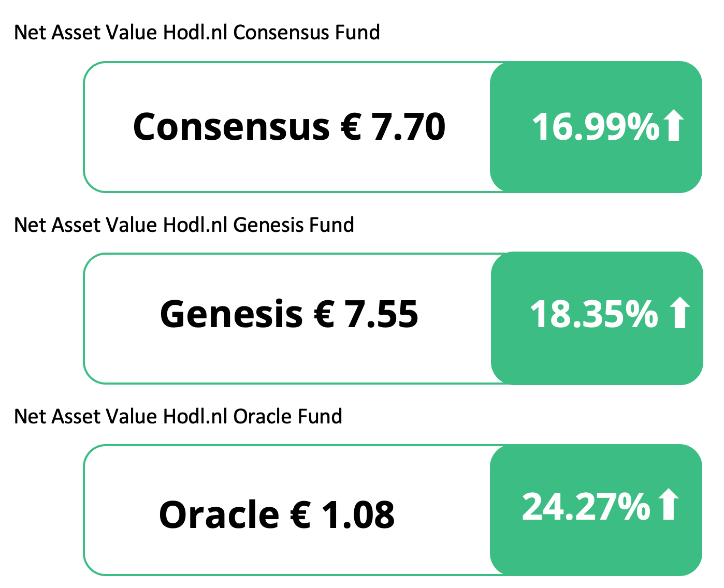The width and height of the screenshot is (724, 588).
Task: Click the green 18.35% badge
Action: pyautogui.click(x=597, y=318)
